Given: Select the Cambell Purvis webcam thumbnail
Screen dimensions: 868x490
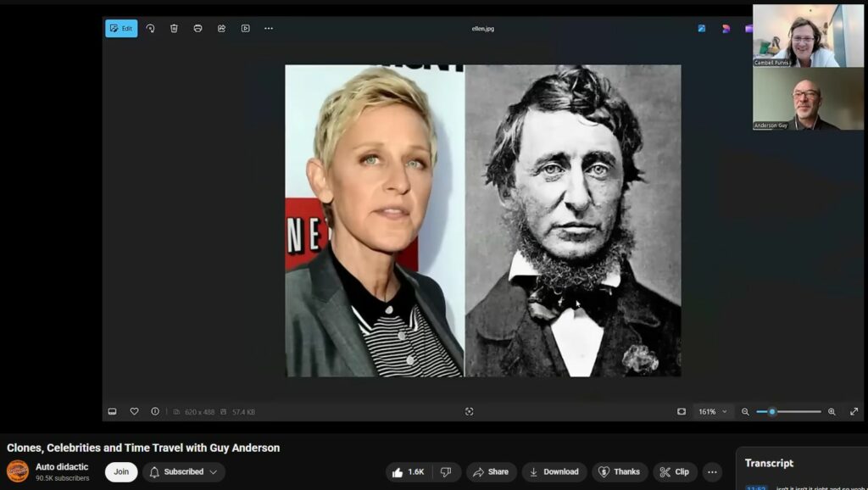Looking at the screenshot, I should coord(808,36).
